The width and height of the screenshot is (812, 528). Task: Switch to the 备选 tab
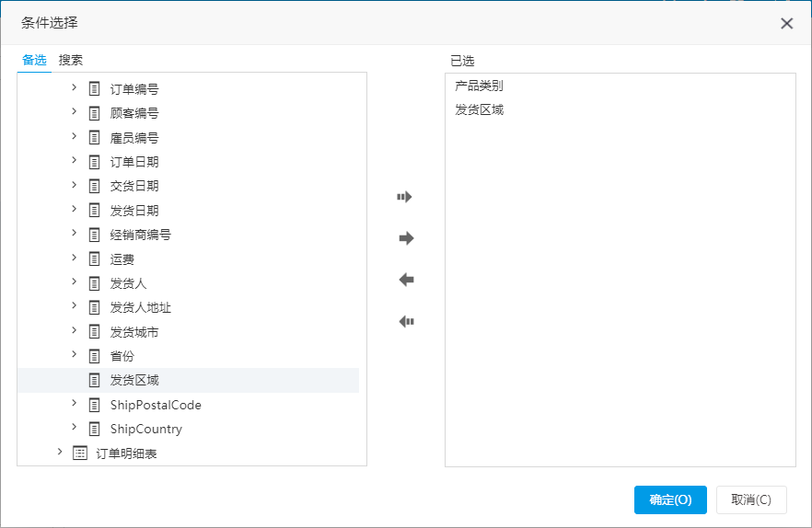34,60
